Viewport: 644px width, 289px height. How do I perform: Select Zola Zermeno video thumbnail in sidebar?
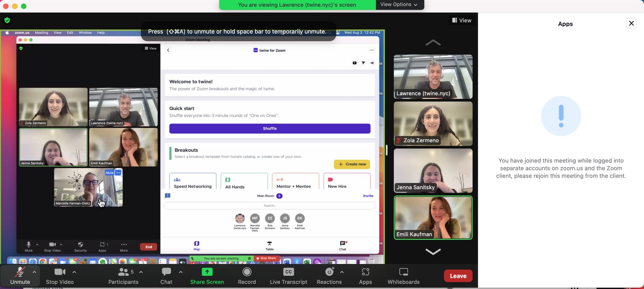[x=433, y=124]
